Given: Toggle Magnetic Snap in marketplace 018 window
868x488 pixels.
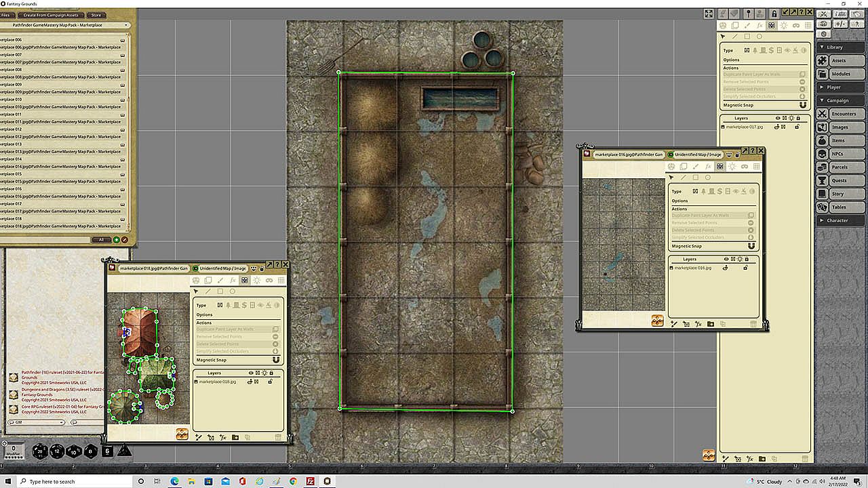Looking at the screenshot, I should [276, 360].
